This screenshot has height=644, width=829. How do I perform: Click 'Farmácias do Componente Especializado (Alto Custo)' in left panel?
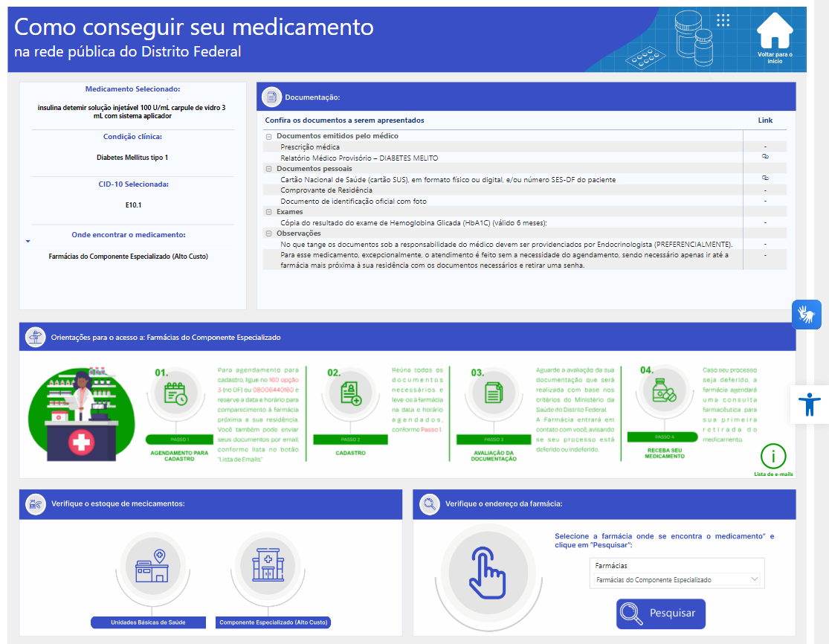point(129,257)
